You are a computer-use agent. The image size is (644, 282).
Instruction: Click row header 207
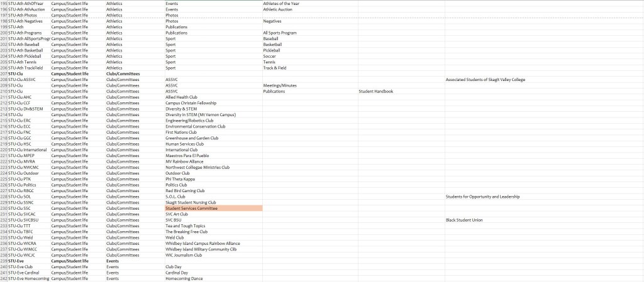click(4, 73)
